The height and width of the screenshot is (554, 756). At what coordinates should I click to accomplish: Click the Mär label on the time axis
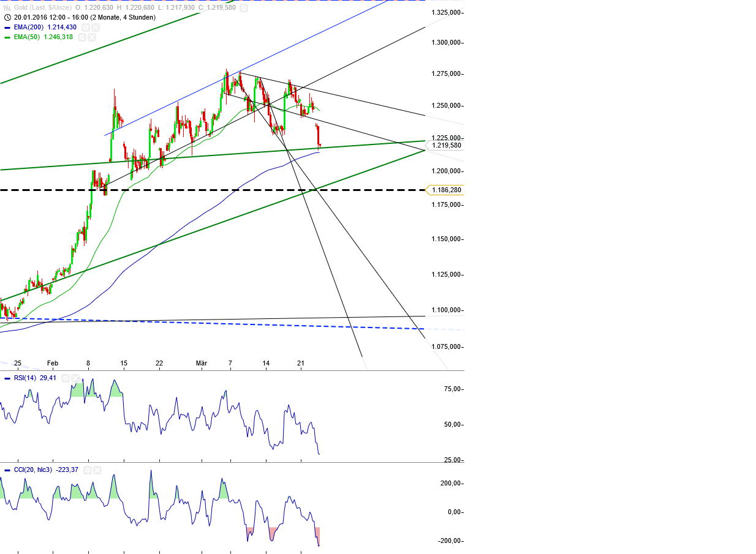[203, 363]
